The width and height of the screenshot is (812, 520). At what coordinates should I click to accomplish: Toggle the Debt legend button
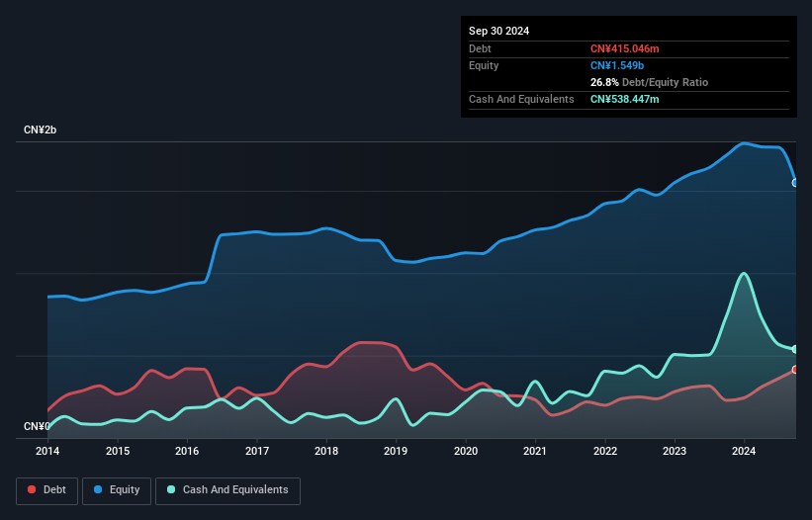[47, 490]
